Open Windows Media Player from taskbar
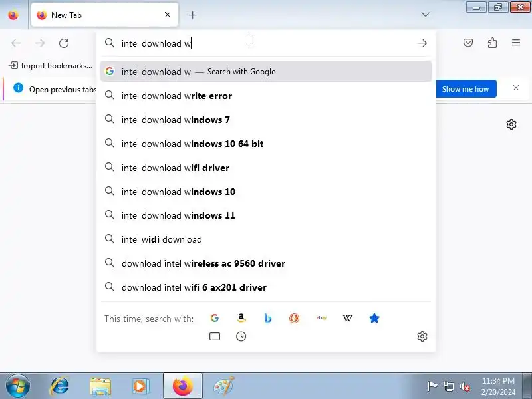532x399 pixels. coord(140,386)
